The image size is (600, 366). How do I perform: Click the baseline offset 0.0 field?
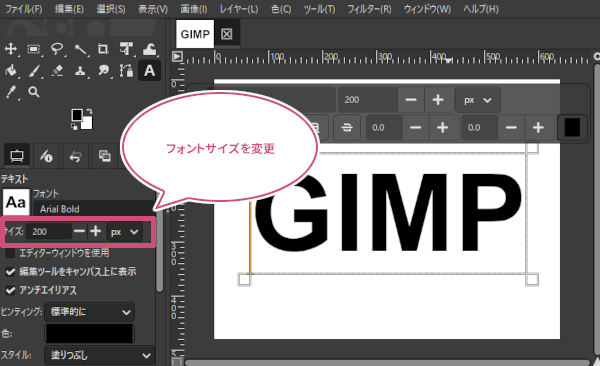point(384,127)
